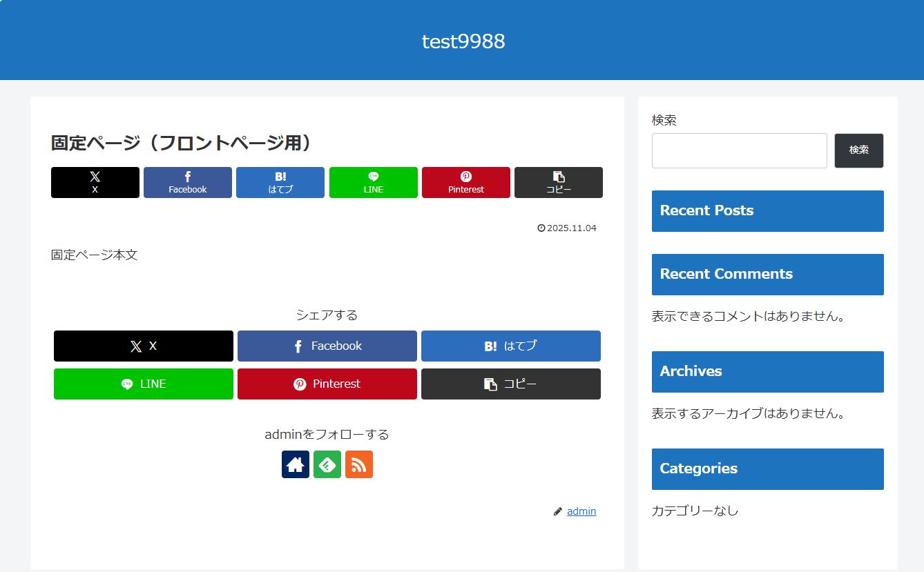Click the page title 固定ページ（フロントページ用）

(x=182, y=143)
